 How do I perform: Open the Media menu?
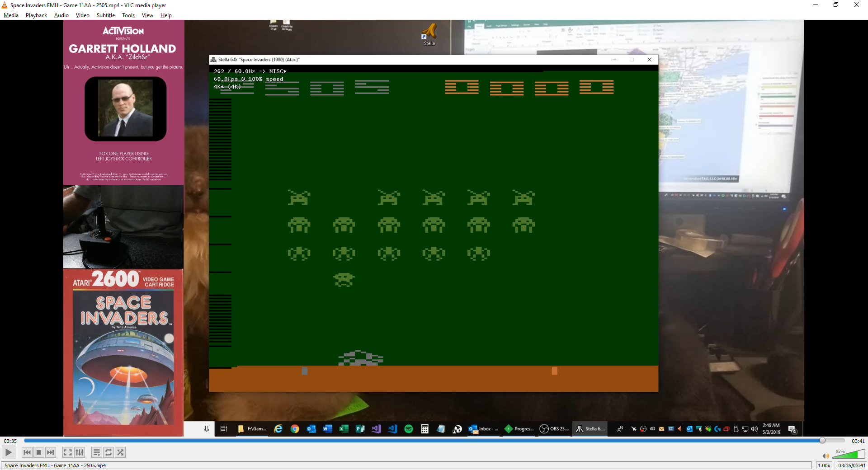tap(11, 15)
